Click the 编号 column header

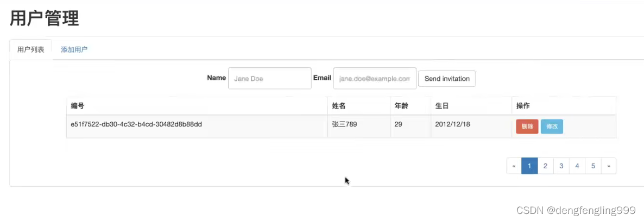77,106
